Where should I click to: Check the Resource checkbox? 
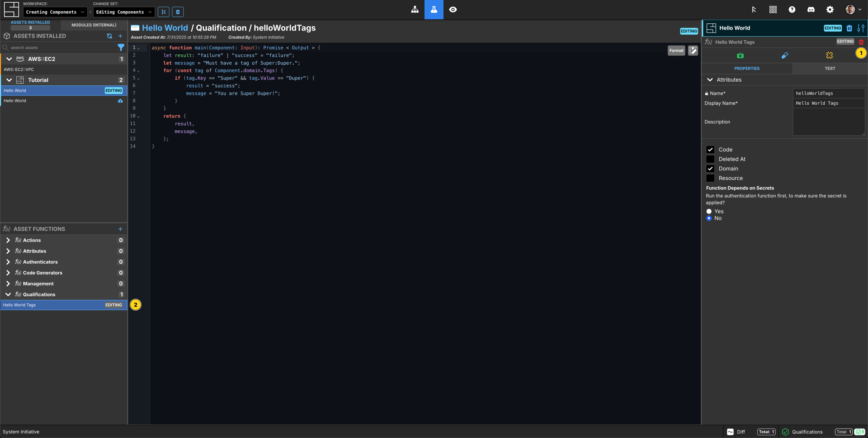tap(710, 178)
